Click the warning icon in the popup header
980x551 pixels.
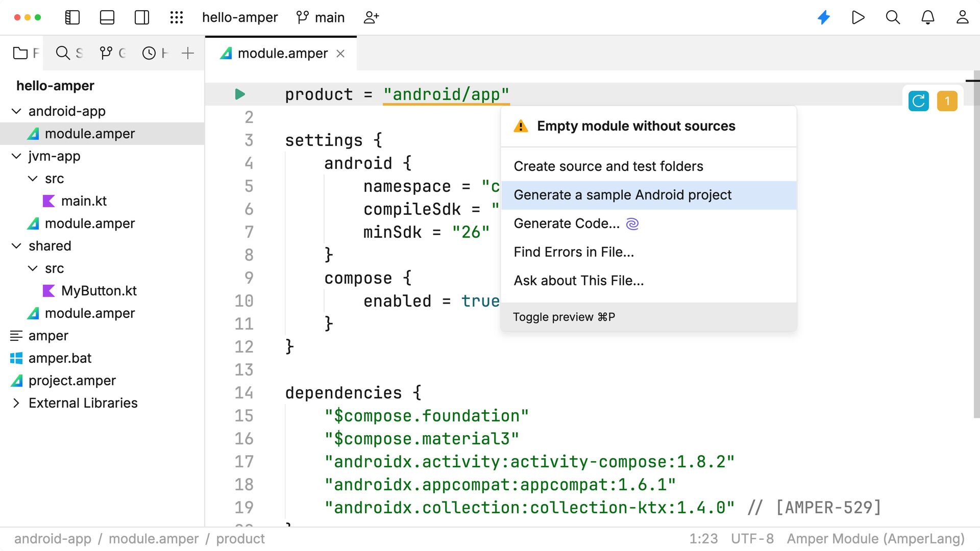[521, 126]
